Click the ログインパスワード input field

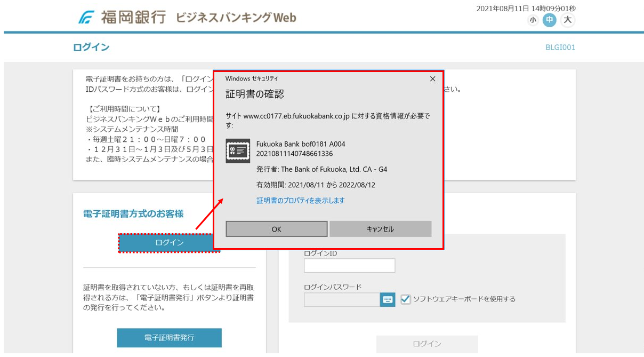click(342, 299)
